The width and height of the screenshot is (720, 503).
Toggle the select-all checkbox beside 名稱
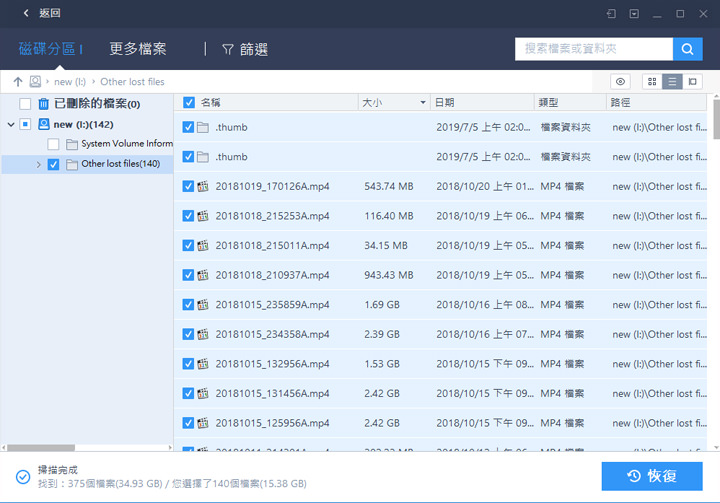click(189, 102)
